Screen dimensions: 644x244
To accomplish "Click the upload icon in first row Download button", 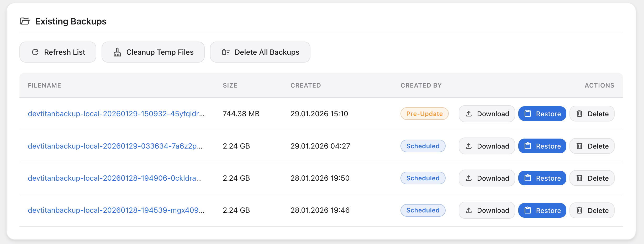I will coord(469,114).
